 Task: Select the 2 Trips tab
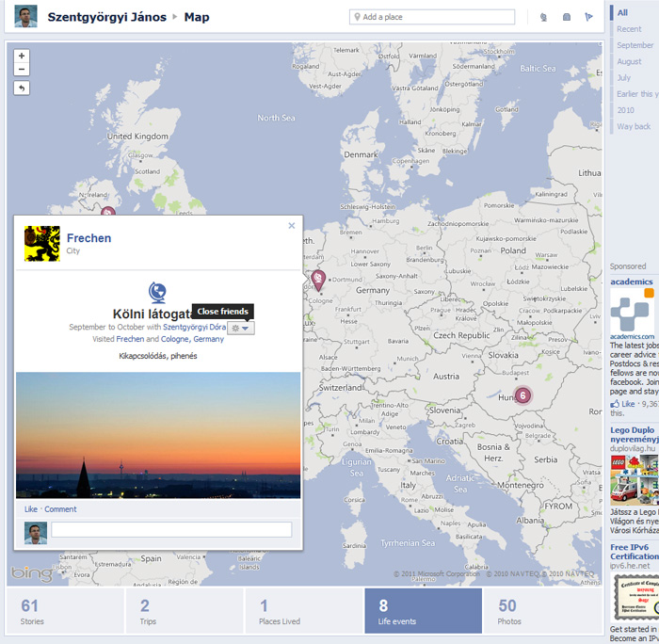click(185, 611)
